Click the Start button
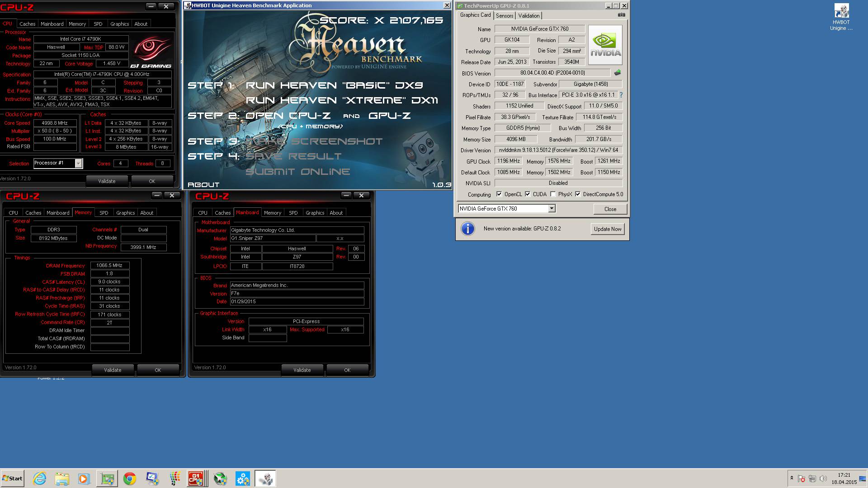868x488 pixels. tap(12, 479)
